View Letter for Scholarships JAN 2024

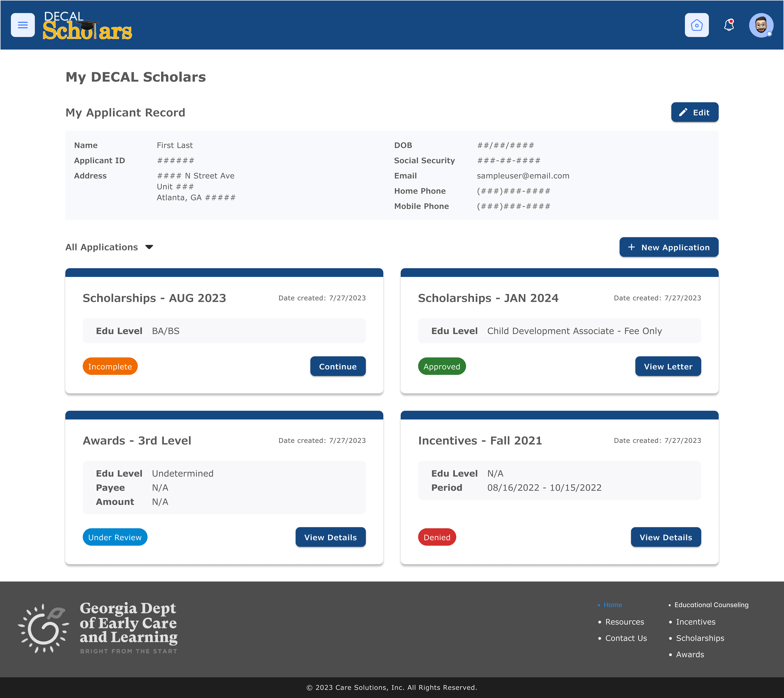point(668,367)
